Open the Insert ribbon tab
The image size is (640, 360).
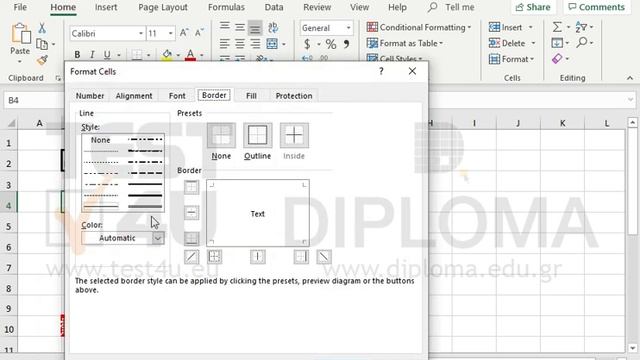coord(106,7)
